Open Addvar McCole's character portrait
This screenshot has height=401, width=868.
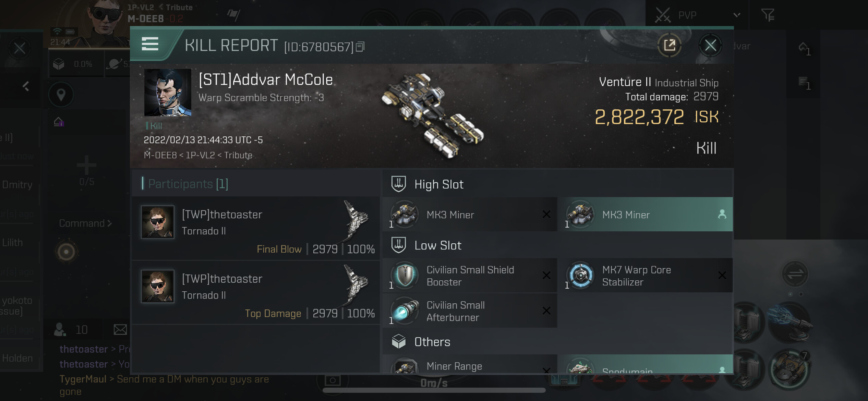[x=168, y=93]
